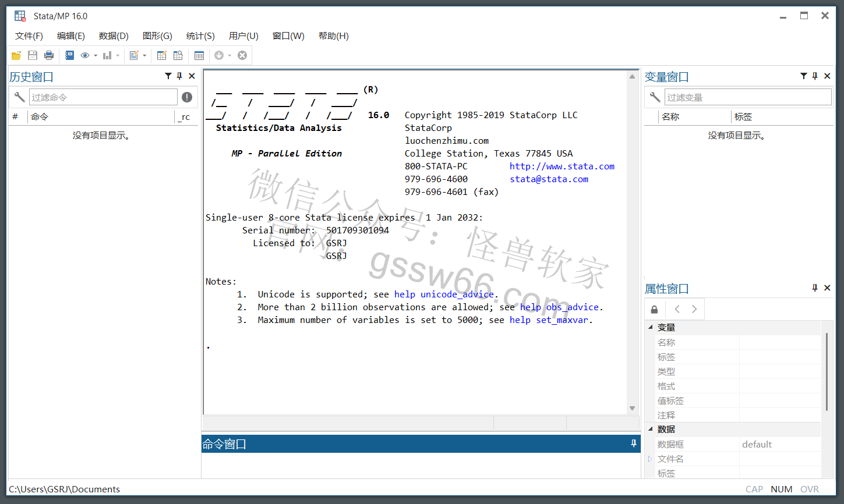The image size is (844, 504).
Task: Click the Viewer eye toolbar icon
Action: click(x=85, y=55)
